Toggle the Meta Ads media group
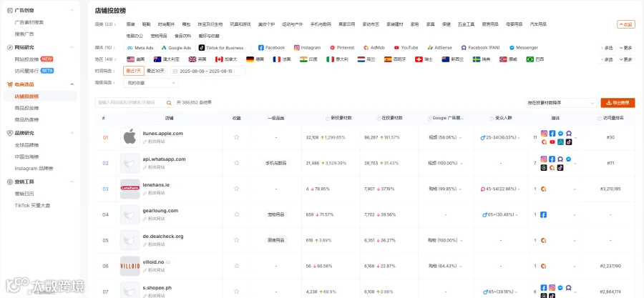 pos(140,48)
